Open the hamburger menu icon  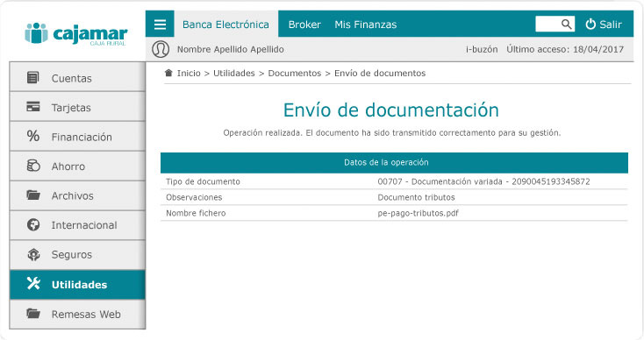pyautogui.click(x=160, y=25)
